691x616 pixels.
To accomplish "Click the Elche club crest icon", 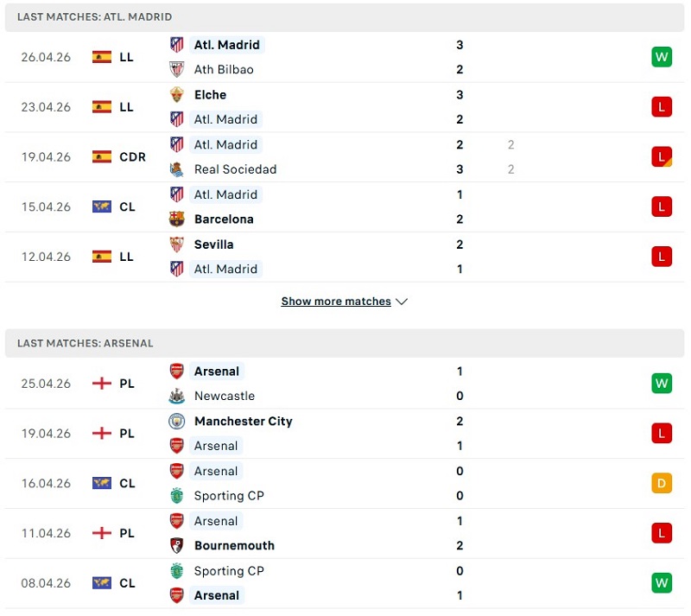I will coord(177,95).
